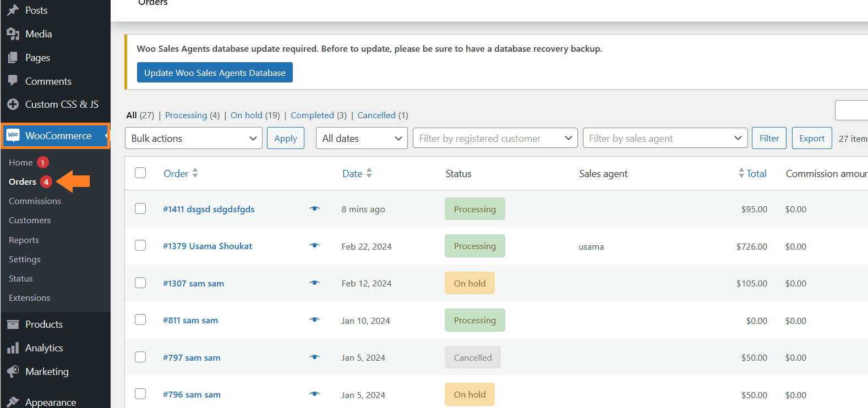
Task: Click the Export button
Action: 812,138
